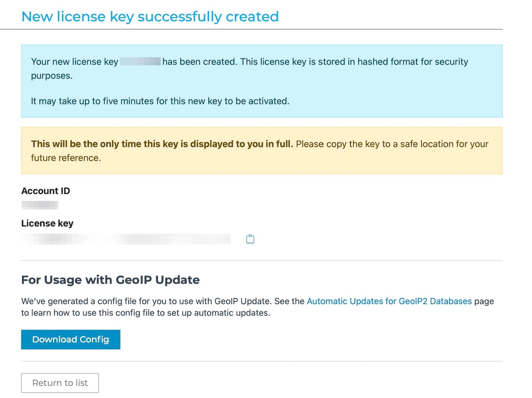
Task: Click the blurred key inside the blue notice
Action: (140, 62)
